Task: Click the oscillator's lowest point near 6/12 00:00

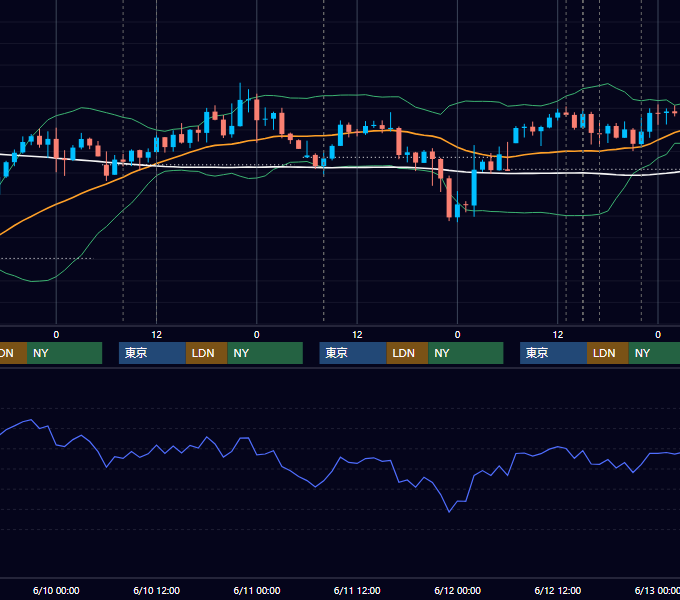Action: click(449, 512)
